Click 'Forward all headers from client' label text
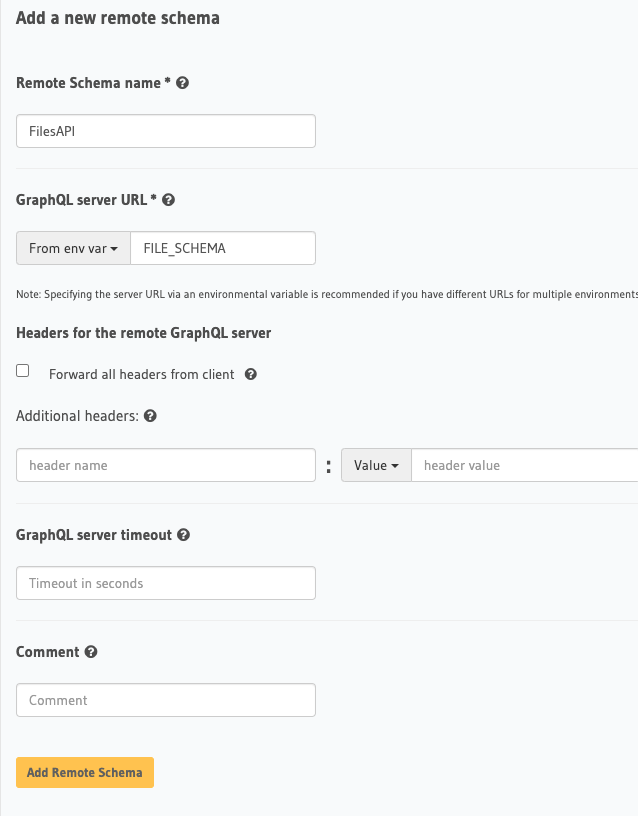Viewport: 638px width, 816px height. 142,374
